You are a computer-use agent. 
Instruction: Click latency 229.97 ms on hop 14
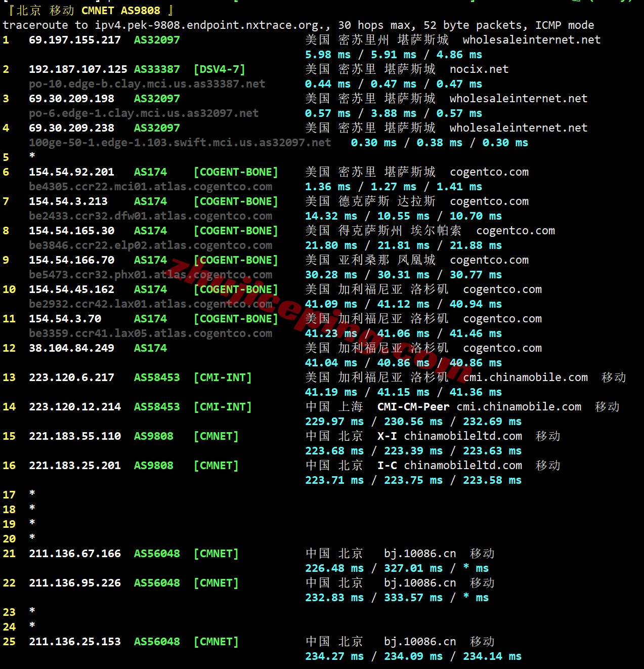click(x=334, y=422)
